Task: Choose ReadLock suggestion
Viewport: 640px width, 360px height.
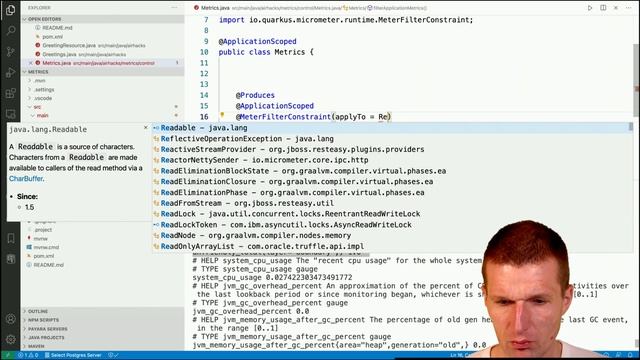Action: pos(392,214)
